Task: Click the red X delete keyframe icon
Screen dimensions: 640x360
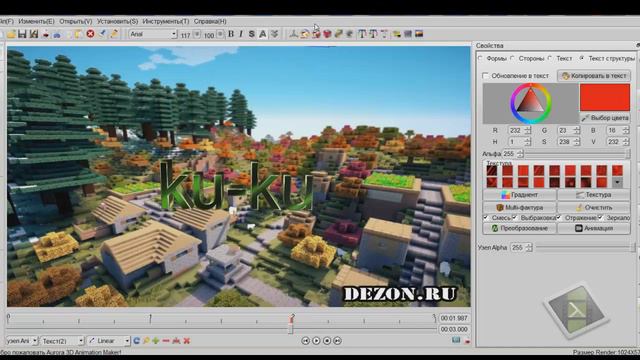Action: pos(187,340)
